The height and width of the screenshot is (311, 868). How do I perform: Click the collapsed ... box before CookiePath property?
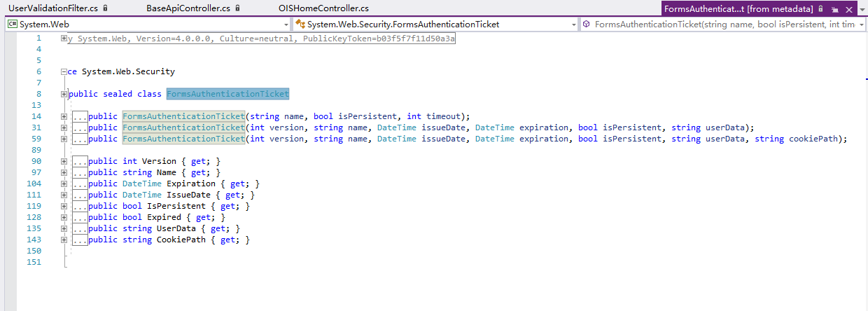[x=80, y=240]
